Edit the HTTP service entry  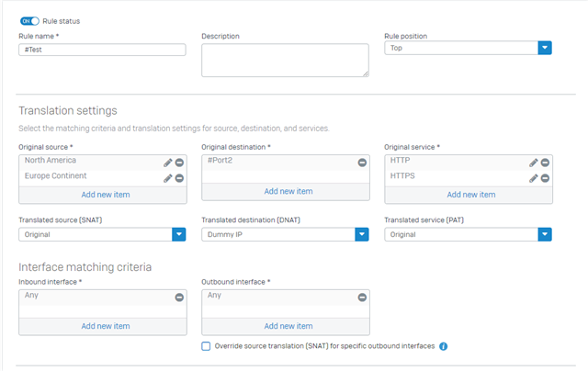pos(533,163)
